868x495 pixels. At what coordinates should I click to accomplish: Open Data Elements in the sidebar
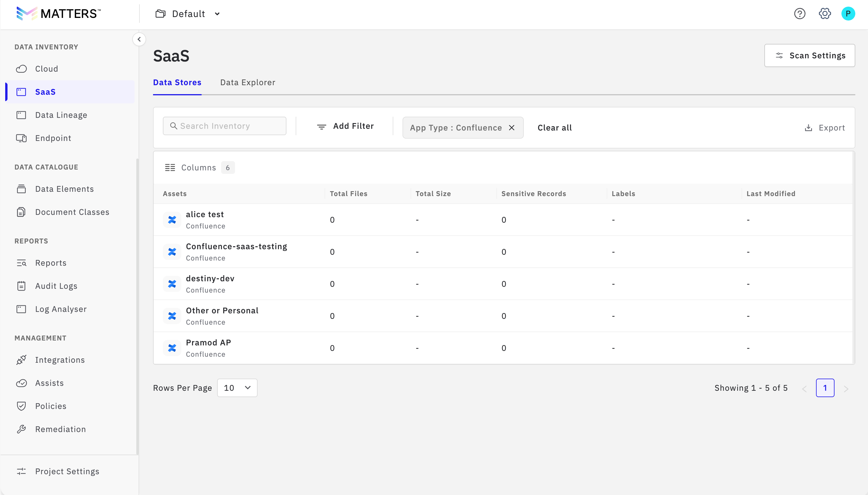point(70,189)
